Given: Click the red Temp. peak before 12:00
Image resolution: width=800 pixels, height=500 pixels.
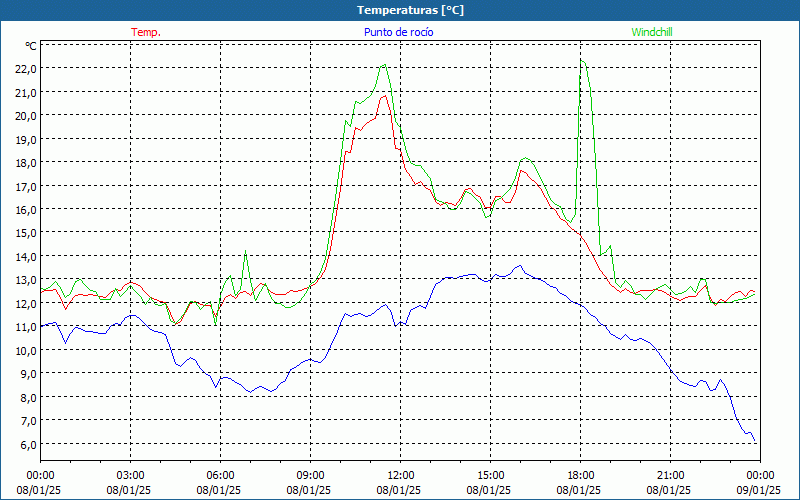Looking at the screenshot, I should 384,96.
